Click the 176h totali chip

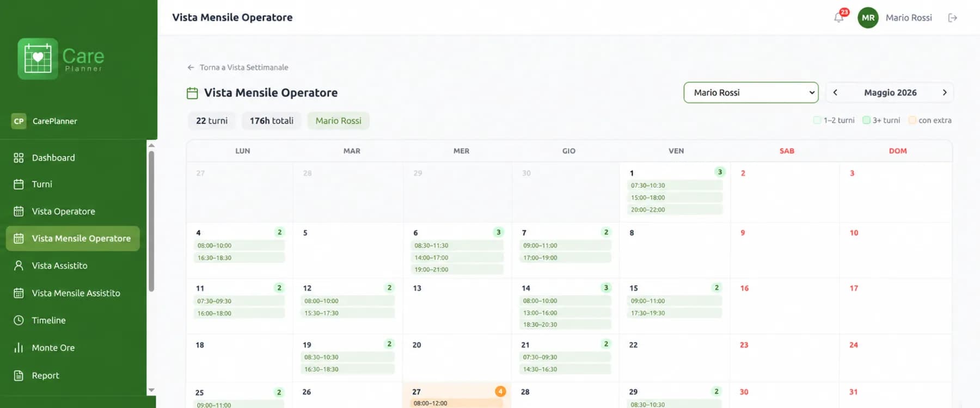coord(272,121)
